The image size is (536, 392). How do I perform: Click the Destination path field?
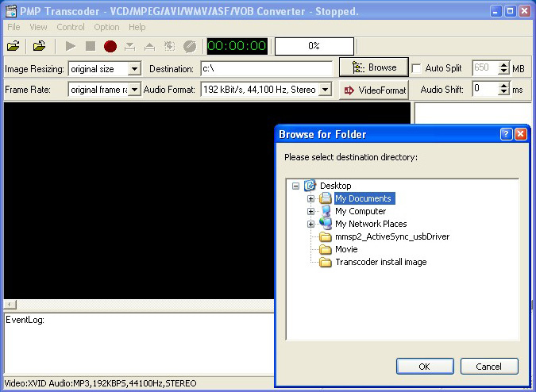[266, 68]
